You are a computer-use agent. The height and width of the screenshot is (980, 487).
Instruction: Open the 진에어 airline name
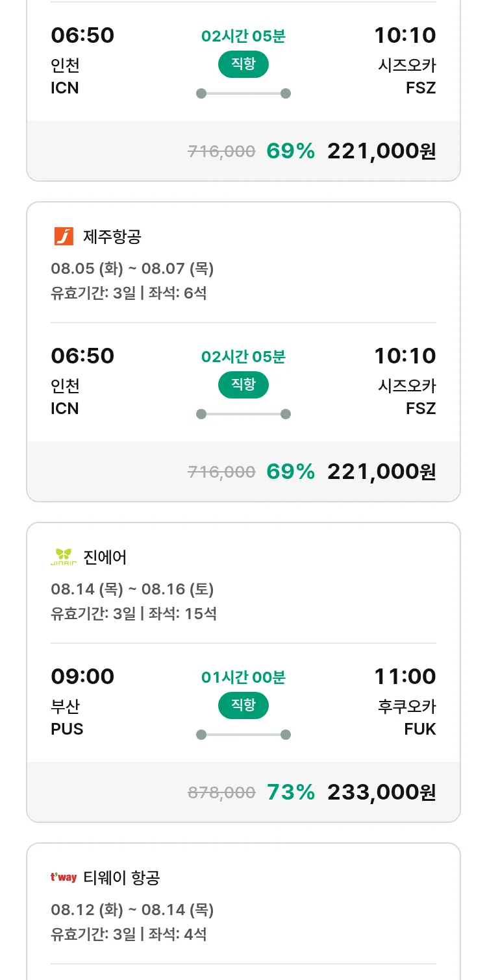click(x=105, y=557)
